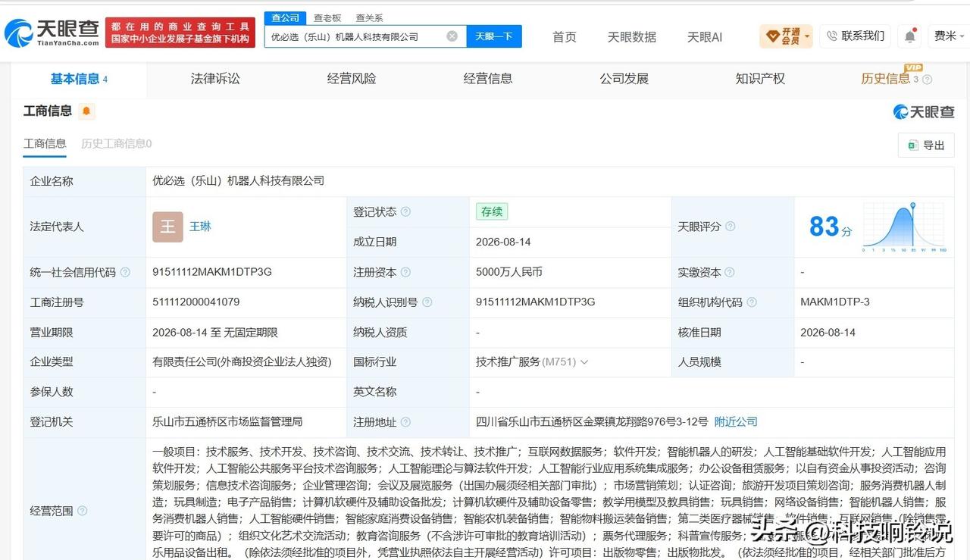Click the 5000万人民币 registered capital value
Viewport: 970px width, 560px height.
[509, 272]
